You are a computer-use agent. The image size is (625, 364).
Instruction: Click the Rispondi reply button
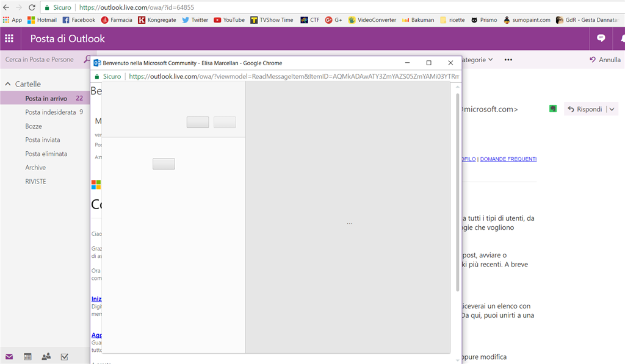[x=585, y=109]
